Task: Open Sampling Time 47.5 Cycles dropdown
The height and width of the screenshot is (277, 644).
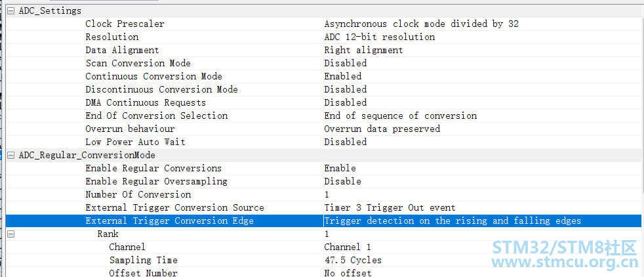Action: (353, 260)
